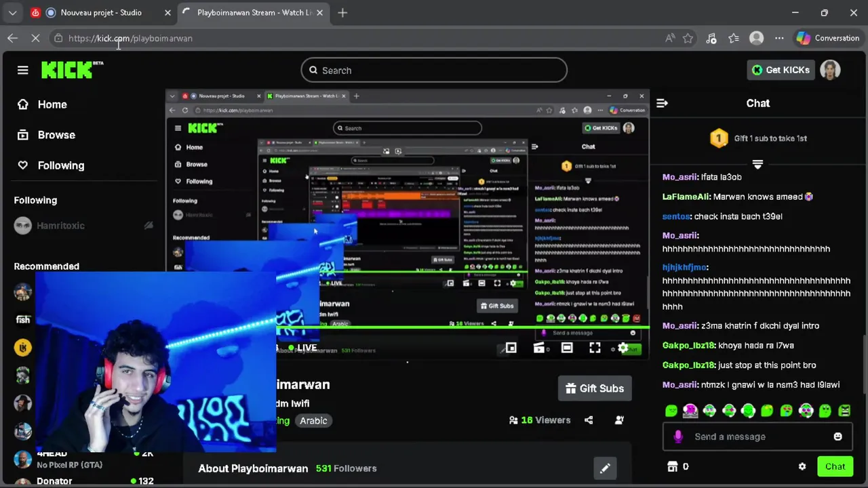Open Browse in the sidebar
The width and height of the screenshot is (868, 488).
pos(46,135)
